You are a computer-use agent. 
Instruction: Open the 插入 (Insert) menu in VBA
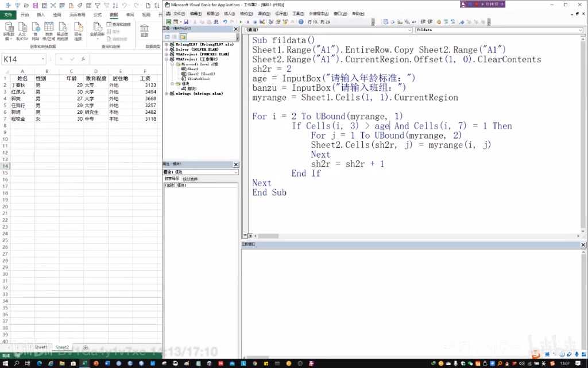point(229,14)
